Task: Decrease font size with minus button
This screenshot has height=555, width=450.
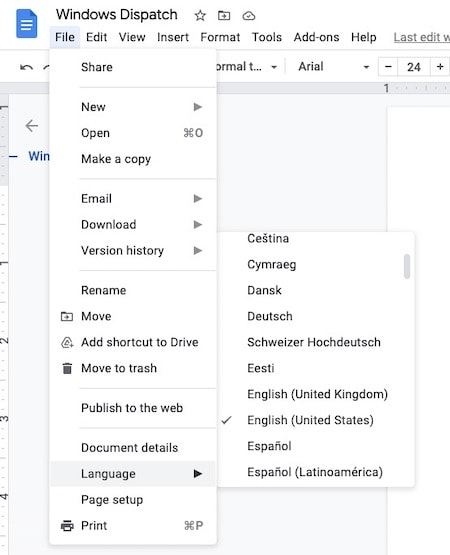Action: tap(388, 67)
